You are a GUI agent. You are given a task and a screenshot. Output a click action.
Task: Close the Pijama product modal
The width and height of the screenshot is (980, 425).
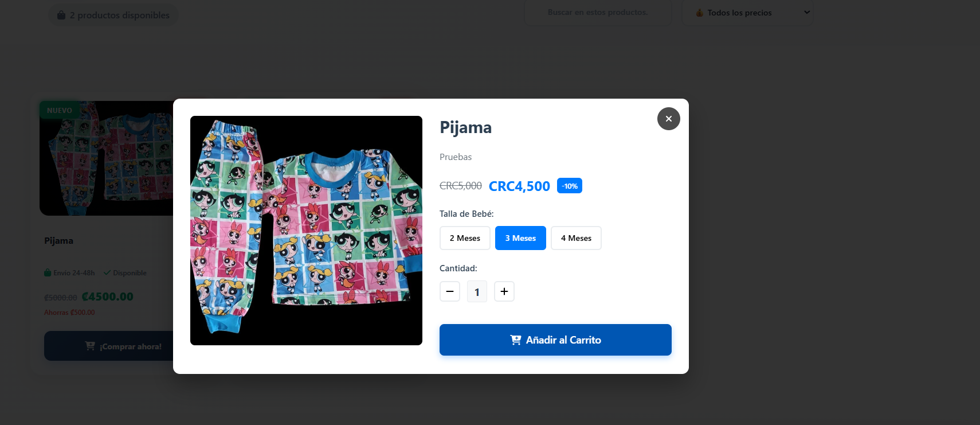pos(668,119)
